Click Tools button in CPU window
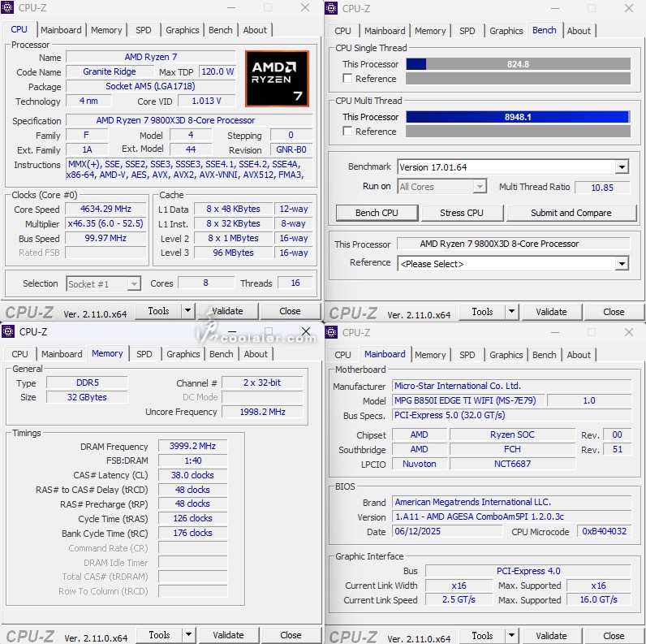Screen dimensions: 646x644 click(158, 311)
